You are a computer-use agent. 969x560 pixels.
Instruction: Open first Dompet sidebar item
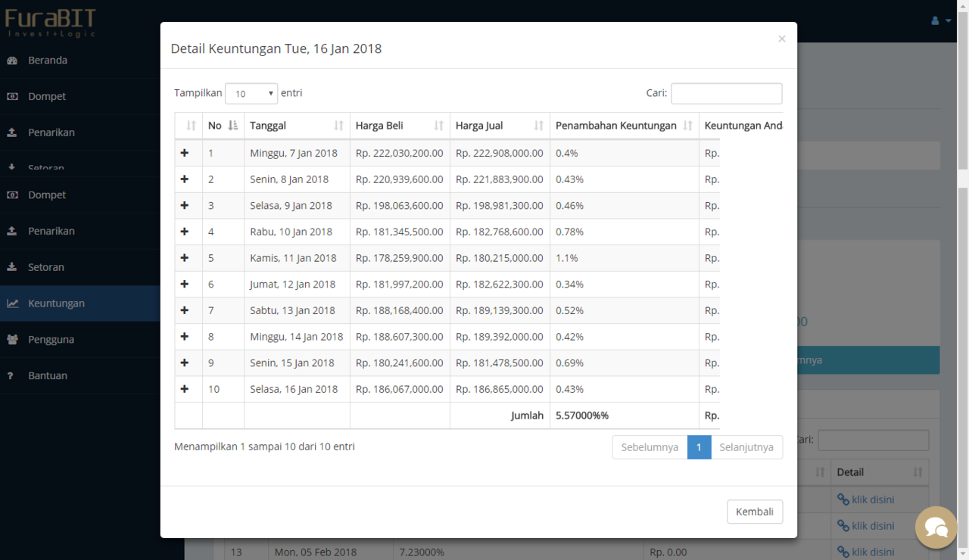pyautogui.click(x=79, y=96)
